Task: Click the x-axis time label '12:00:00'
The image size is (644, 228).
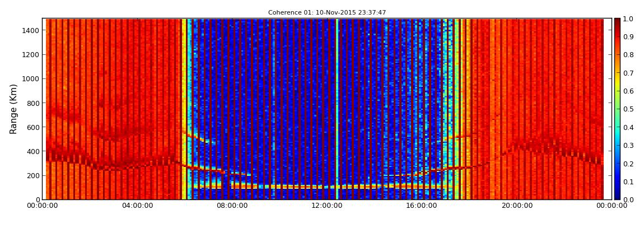Action: [327, 206]
